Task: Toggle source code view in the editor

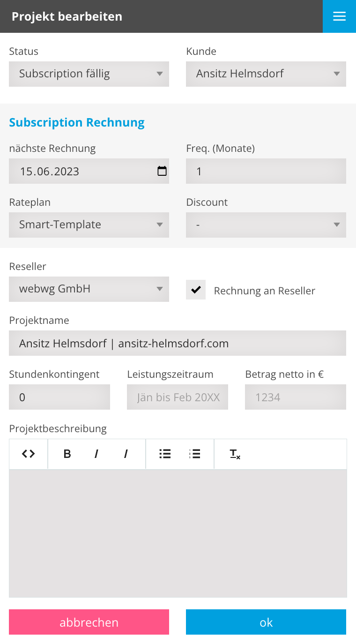Action: point(29,454)
